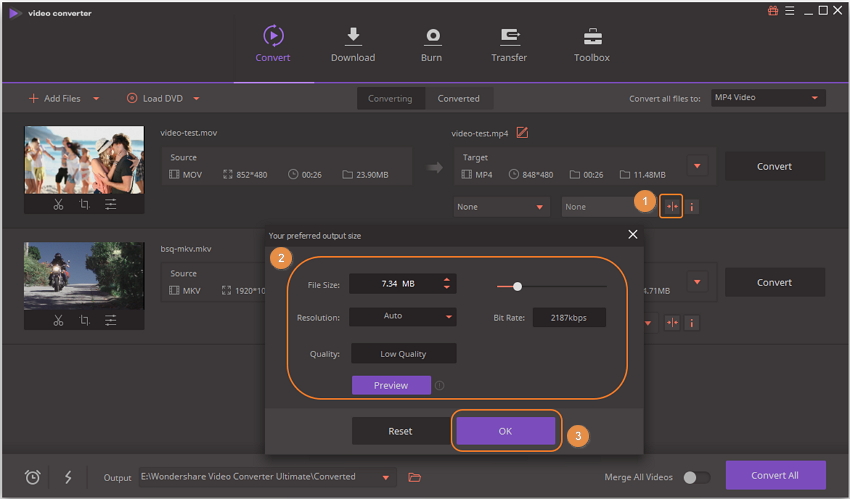Open crop tool for bsq-mkv.mkv
850x499 pixels.
tap(85, 321)
